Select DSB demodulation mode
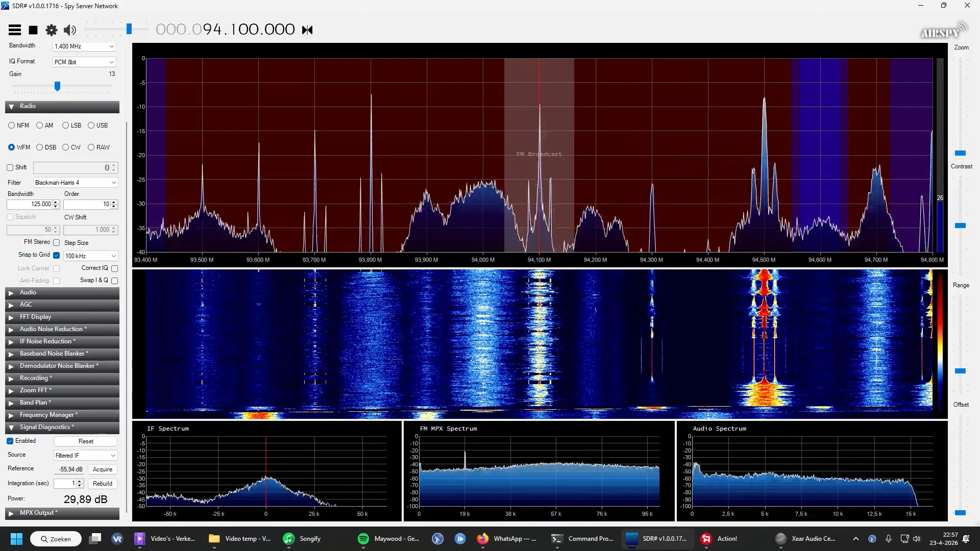 pyautogui.click(x=46, y=147)
